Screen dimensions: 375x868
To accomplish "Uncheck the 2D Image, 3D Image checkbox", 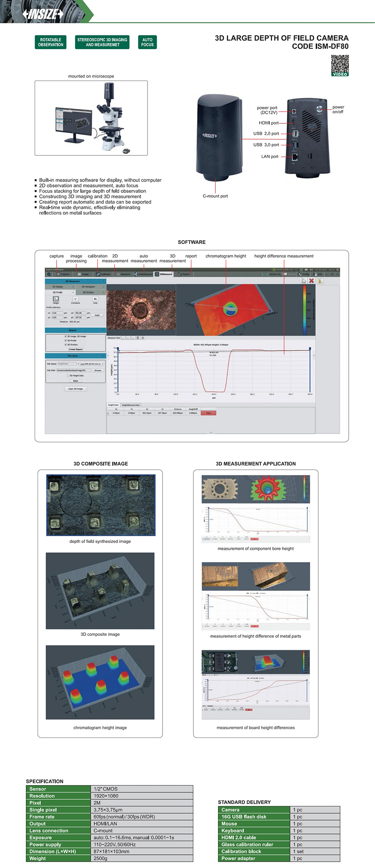I will [65, 336].
